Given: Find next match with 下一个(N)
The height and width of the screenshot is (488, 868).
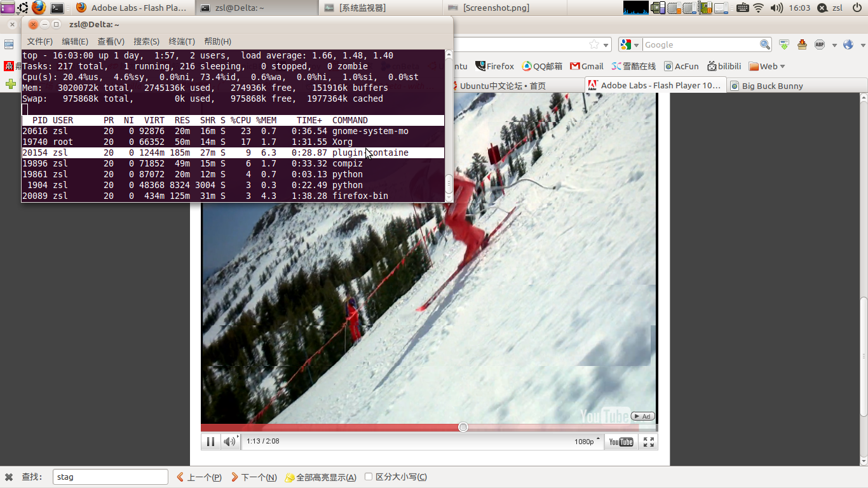Looking at the screenshot, I should (254, 477).
